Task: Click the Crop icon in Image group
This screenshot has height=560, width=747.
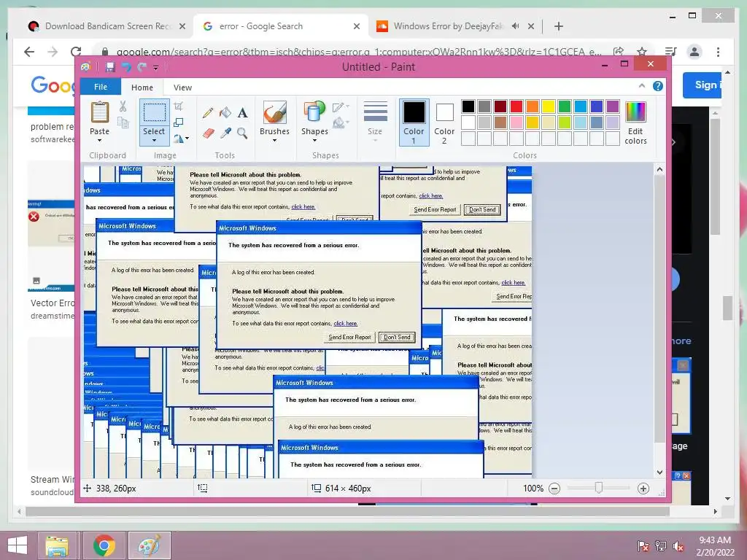Action: click(x=179, y=106)
